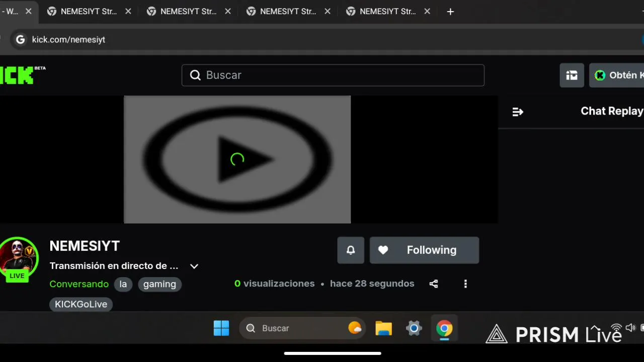Close the first NEMESIYT Stream tab
The image size is (644, 362).
(x=128, y=12)
